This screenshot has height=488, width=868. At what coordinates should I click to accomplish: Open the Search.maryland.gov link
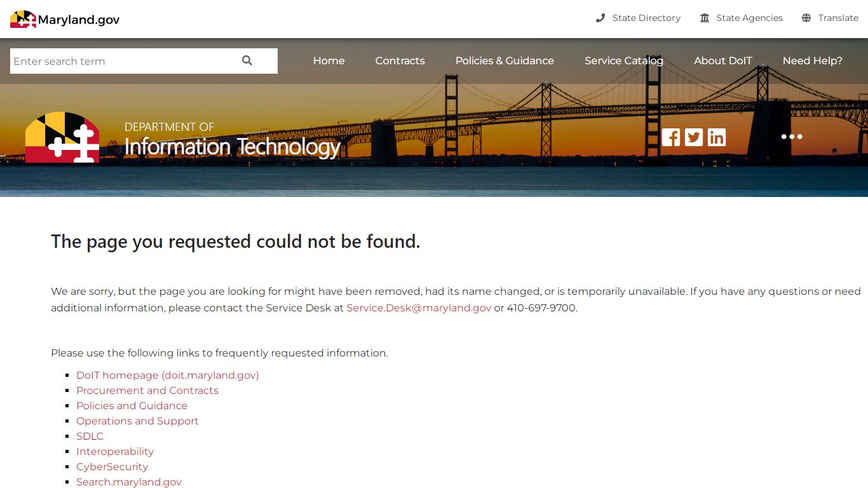[x=129, y=482]
